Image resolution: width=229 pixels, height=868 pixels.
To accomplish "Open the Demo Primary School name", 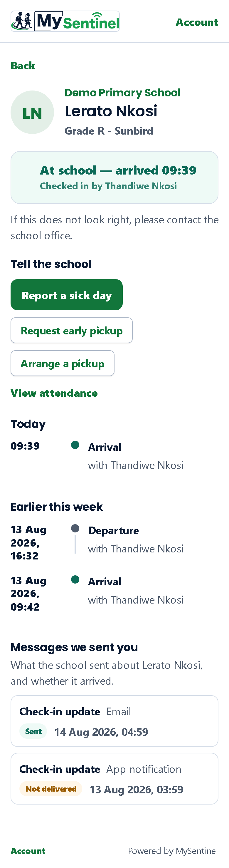I will coord(122,93).
